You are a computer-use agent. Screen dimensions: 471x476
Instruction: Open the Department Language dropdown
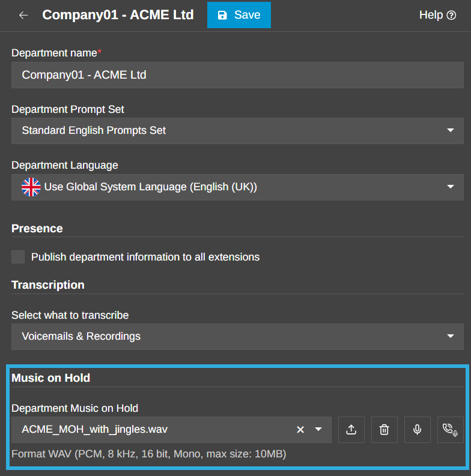click(237, 187)
